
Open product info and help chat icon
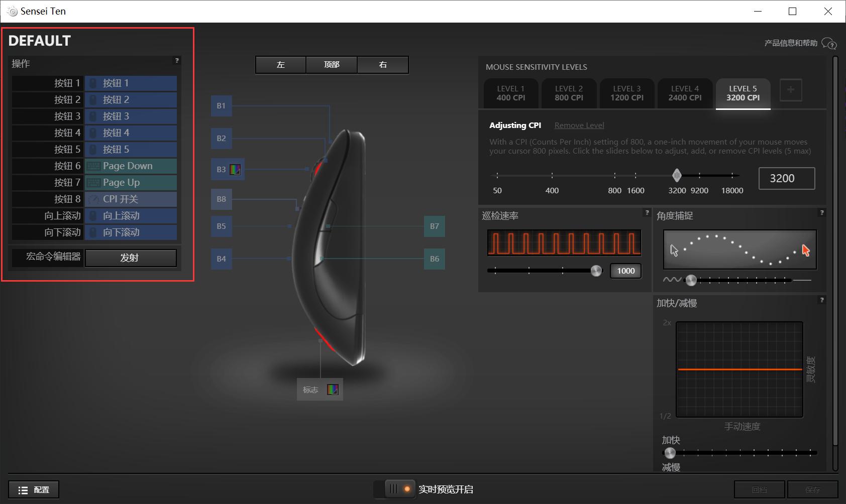click(x=829, y=44)
